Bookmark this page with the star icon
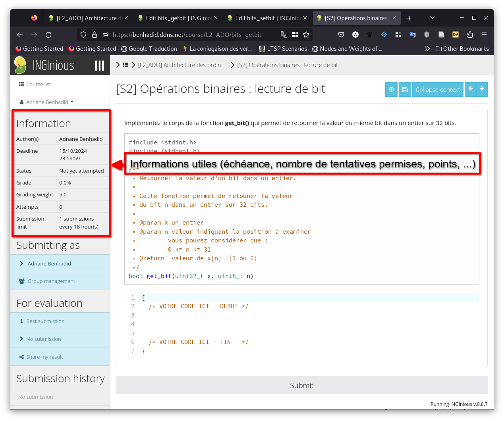Screen dimensions: 504x421 click(306, 35)
